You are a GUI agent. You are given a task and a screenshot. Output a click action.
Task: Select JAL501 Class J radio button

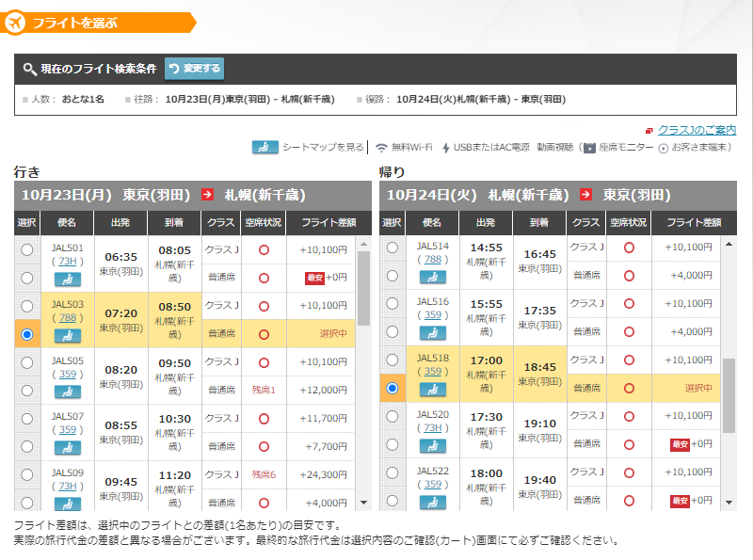tap(27, 249)
